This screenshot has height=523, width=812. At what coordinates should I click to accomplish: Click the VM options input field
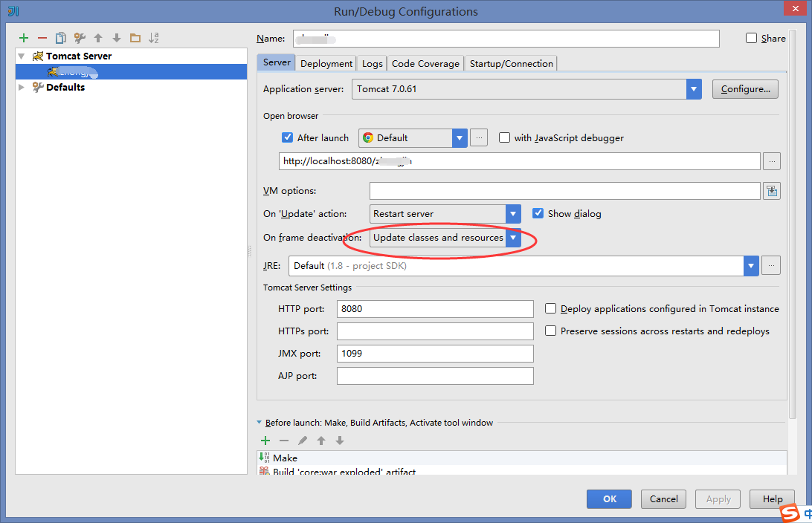point(564,191)
